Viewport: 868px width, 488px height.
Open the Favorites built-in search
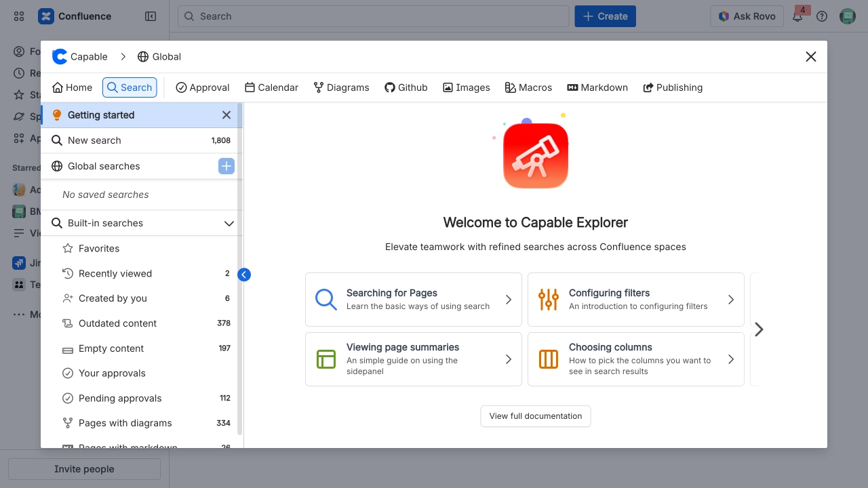[139, 249]
